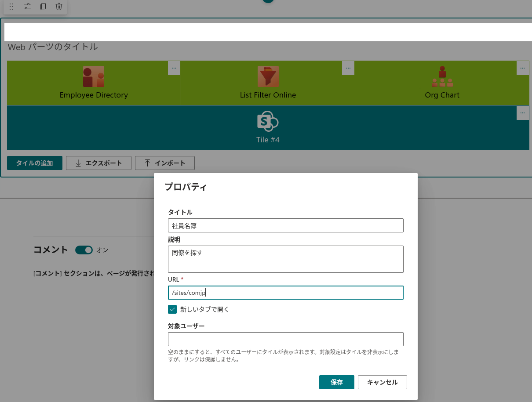This screenshot has width=532, height=402.
Task: Select the Employee Directory tile label
Action: [x=94, y=95]
